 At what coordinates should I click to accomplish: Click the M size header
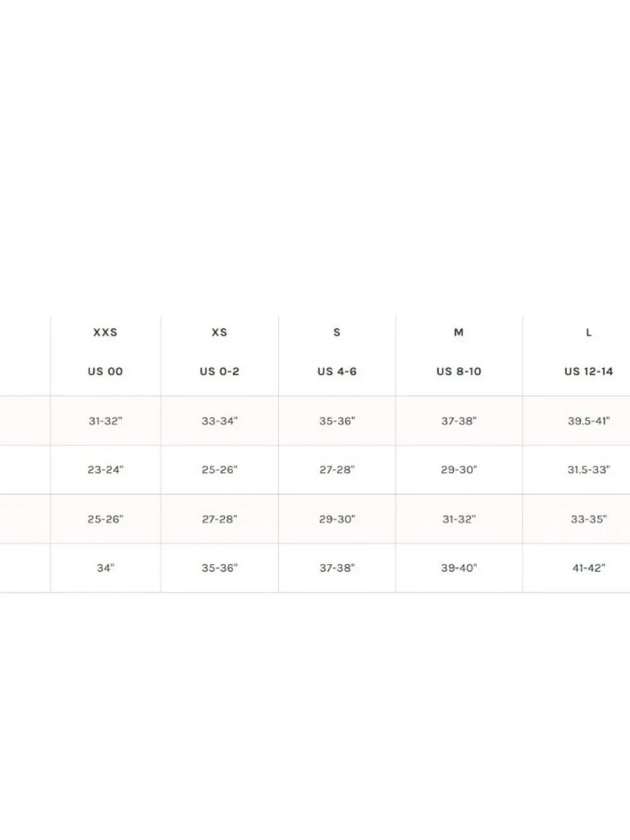click(459, 332)
